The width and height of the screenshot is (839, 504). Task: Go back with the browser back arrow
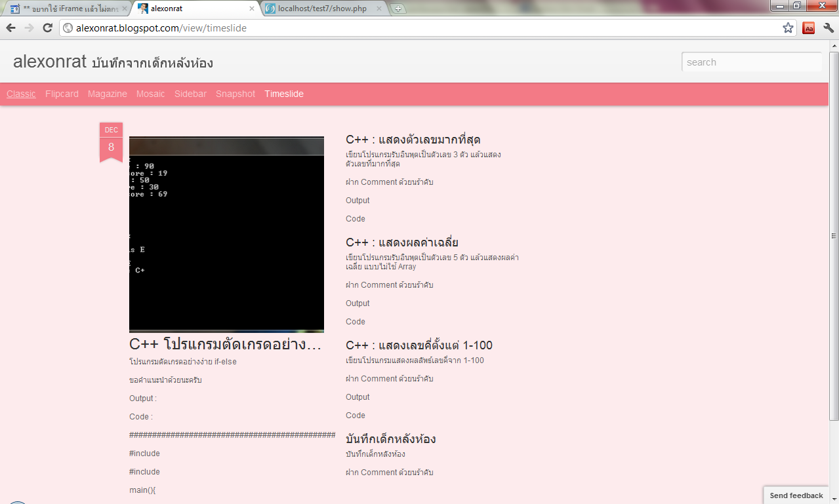tap(10, 28)
